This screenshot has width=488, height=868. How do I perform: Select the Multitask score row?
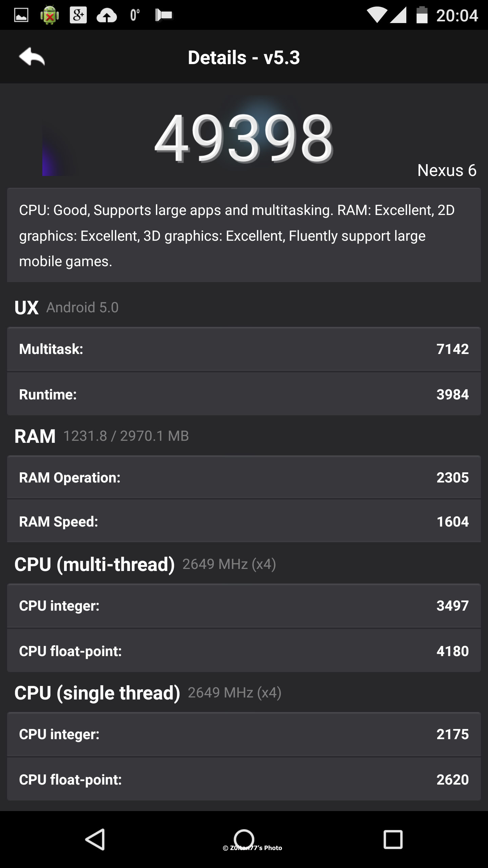click(244, 349)
